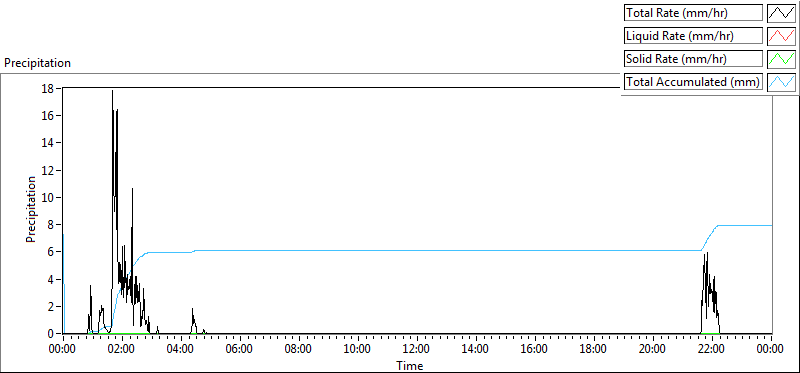Click the 06:00 tick label on the time axis
The width and height of the screenshot is (800, 373).
[x=240, y=350]
